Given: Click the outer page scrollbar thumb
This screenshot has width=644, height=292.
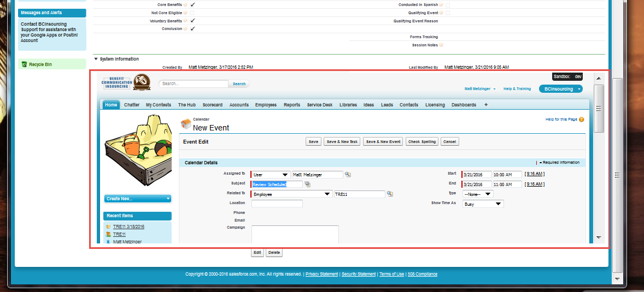Looking at the screenshot, I should point(617,175).
